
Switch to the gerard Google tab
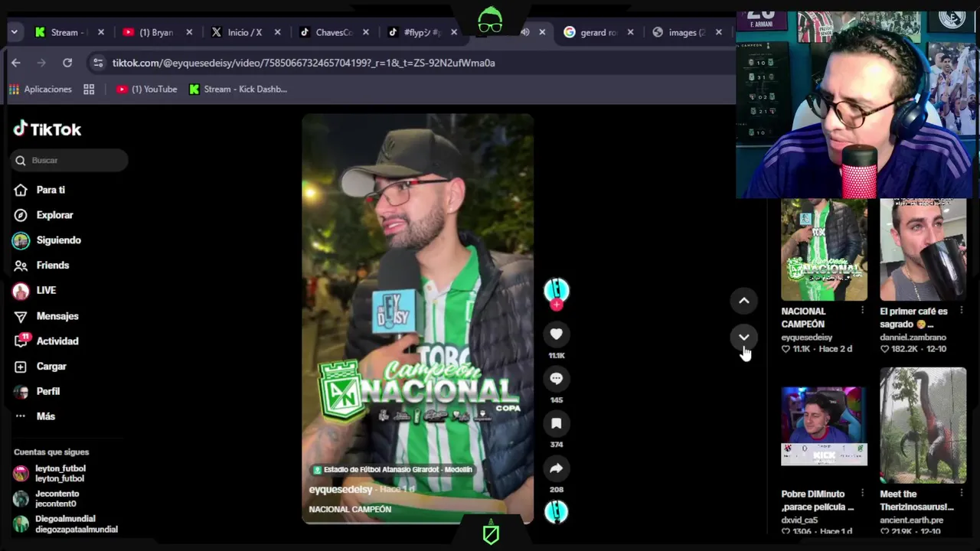tap(598, 32)
